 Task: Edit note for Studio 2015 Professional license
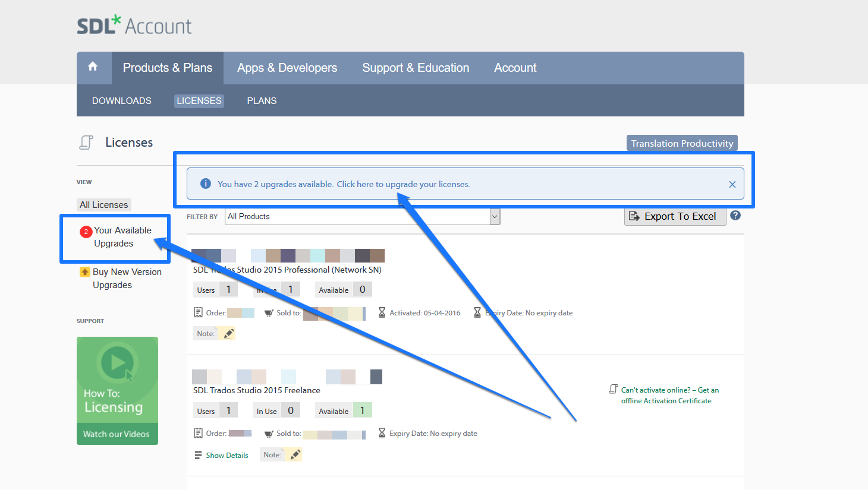[228, 334]
